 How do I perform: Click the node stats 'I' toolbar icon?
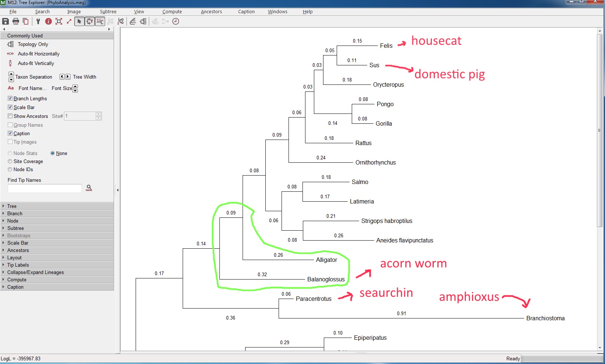(x=121, y=21)
